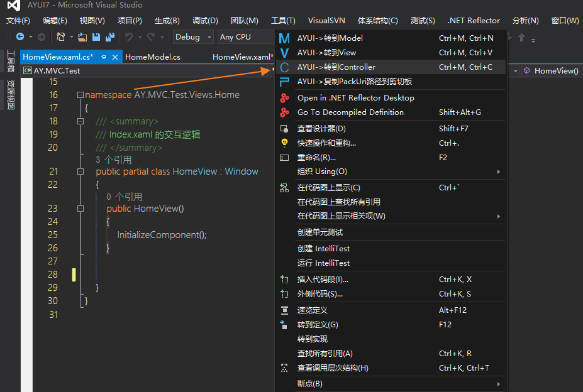This screenshot has width=583, height=392.
Task: Pin the HomeView.xaml.cs tab
Action: point(103,57)
